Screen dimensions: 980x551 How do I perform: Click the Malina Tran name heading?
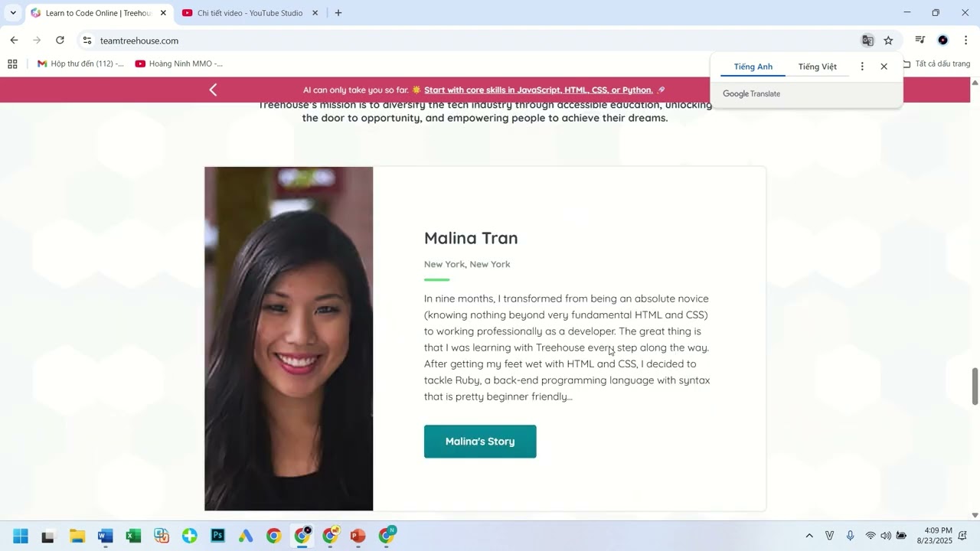click(471, 238)
